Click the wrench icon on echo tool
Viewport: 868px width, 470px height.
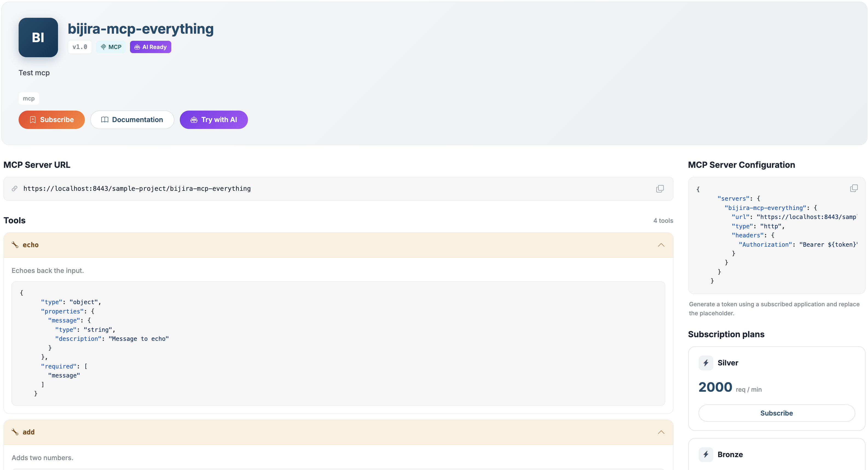tap(15, 245)
